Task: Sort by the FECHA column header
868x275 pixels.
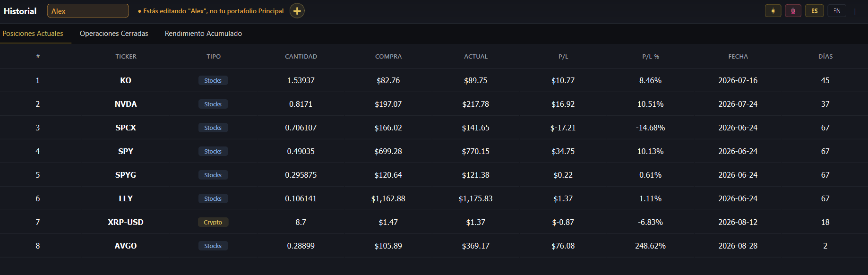Action: 738,56
